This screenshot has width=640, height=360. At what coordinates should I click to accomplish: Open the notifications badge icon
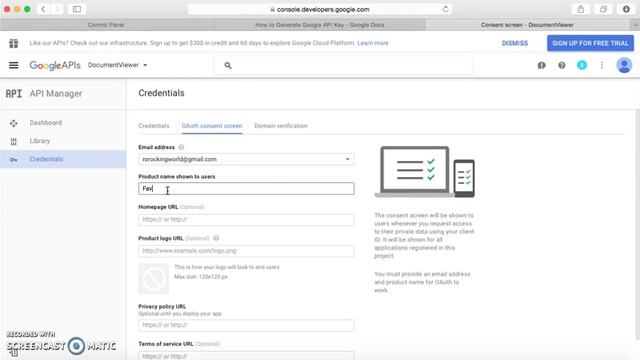(582, 65)
